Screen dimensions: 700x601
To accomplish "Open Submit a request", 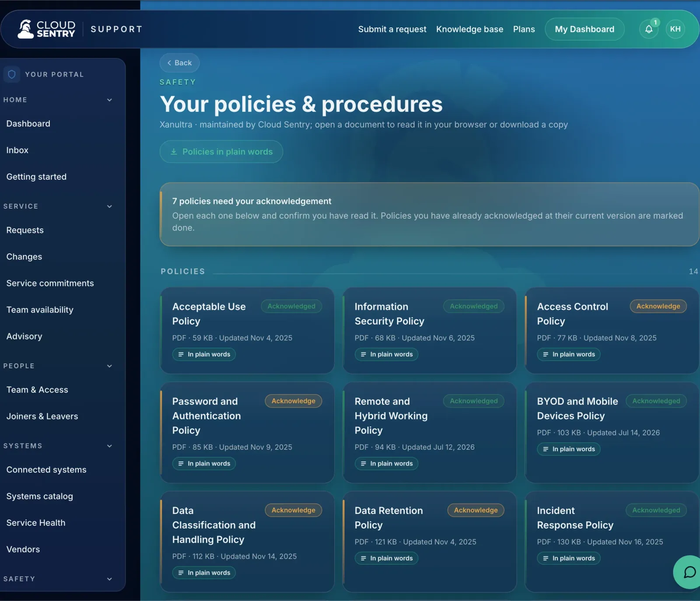I will point(392,29).
